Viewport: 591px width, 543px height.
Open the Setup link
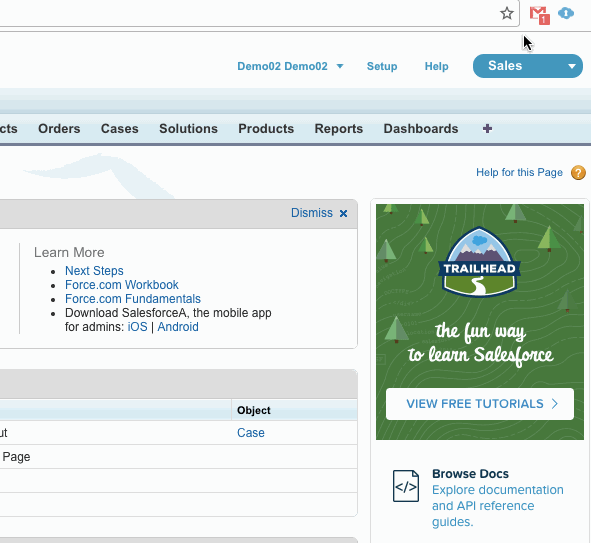coord(382,66)
